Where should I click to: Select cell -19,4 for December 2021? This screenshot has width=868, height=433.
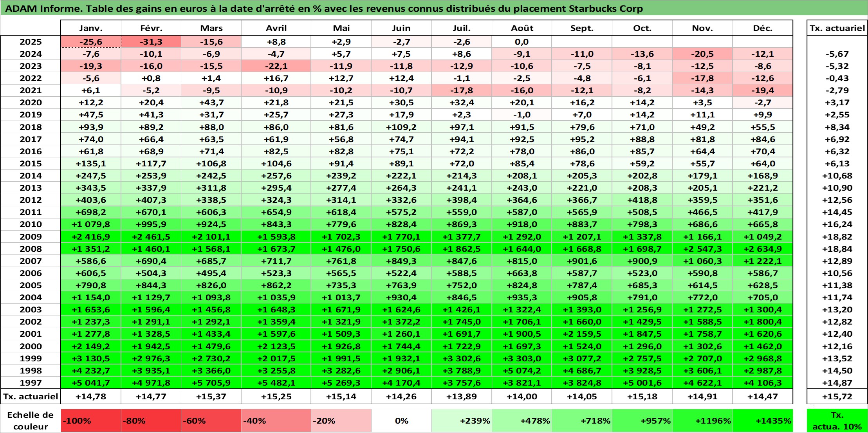coord(763,90)
